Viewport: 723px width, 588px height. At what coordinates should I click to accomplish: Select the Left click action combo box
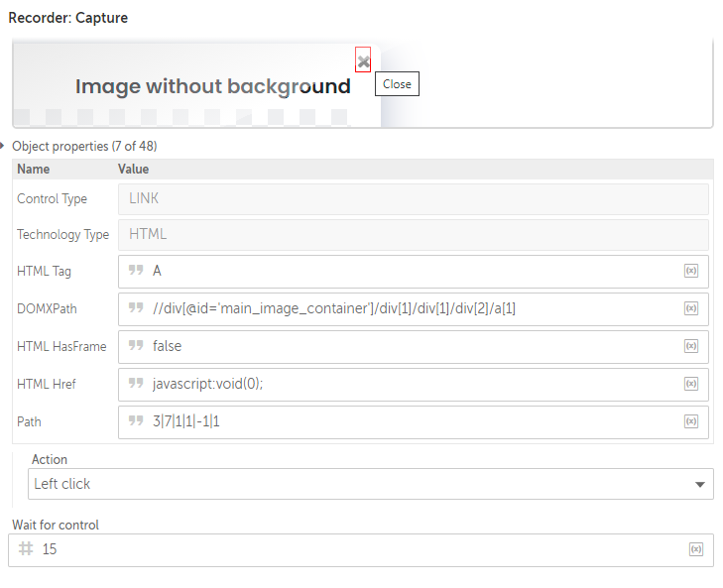point(370,484)
